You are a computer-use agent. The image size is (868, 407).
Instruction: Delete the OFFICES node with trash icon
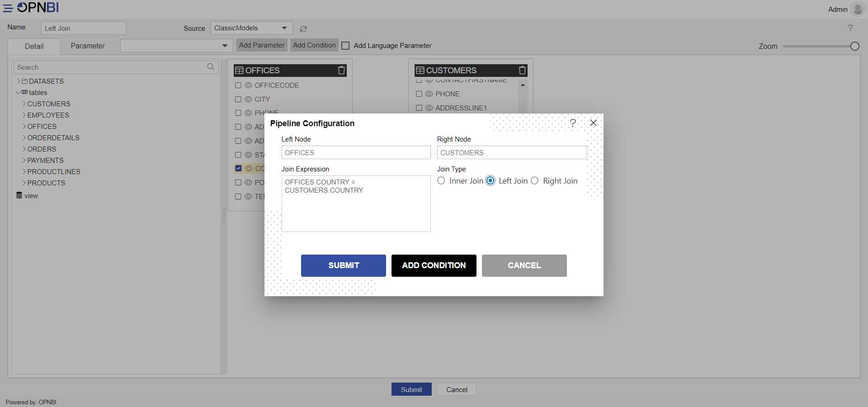point(341,70)
